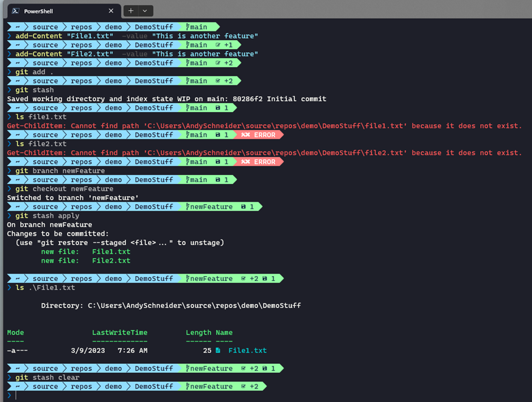Click the File1.txt name in directory listing
Image resolution: width=532 pixels, height=402 pixels.
coord(247,351)
